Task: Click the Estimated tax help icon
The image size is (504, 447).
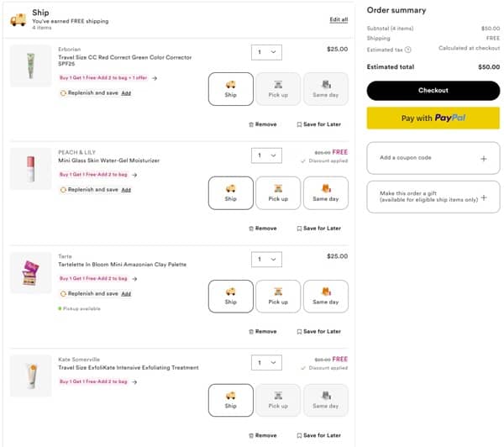Action: coord(408,50)
